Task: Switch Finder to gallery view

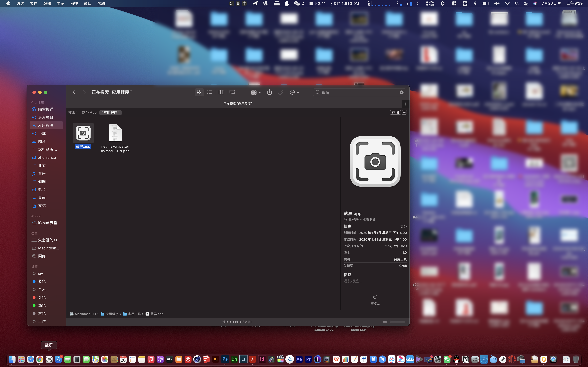Action: 232,92
